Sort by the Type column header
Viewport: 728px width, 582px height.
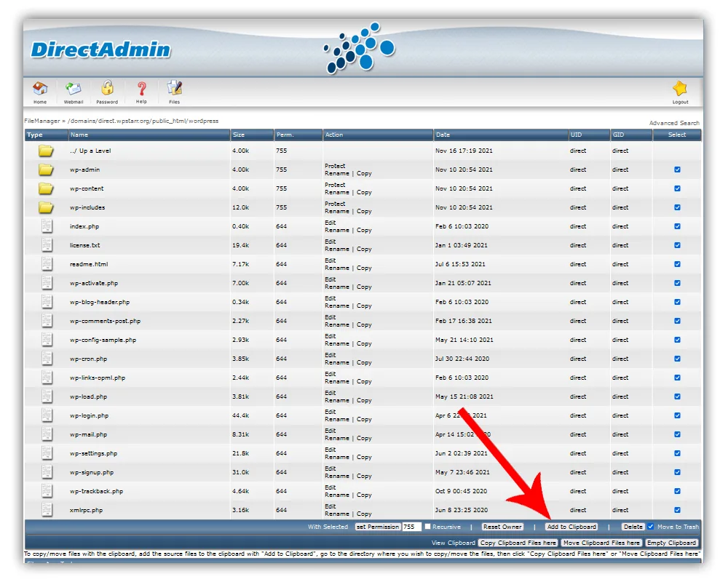34,135
